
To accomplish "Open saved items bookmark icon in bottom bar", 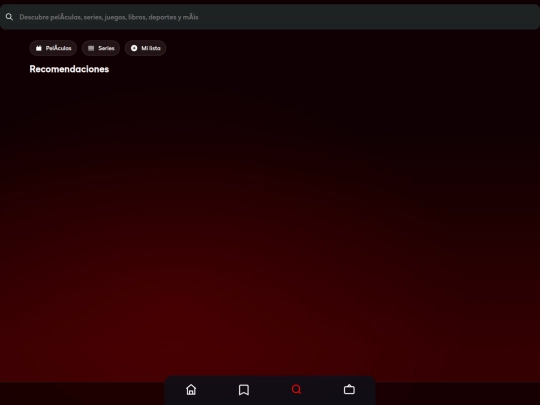I will click(x=244, y=390).
